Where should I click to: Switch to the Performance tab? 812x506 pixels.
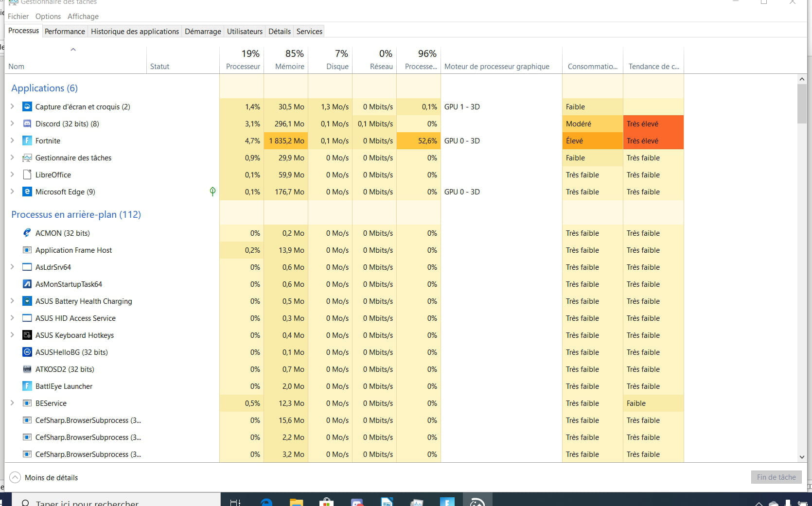click(x=65, y=31)
